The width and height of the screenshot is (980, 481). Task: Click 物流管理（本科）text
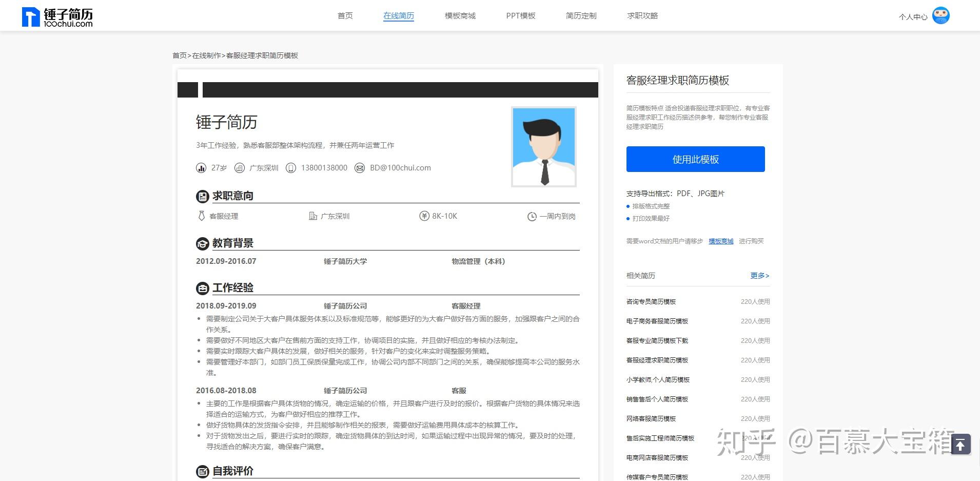click(478, 261)
